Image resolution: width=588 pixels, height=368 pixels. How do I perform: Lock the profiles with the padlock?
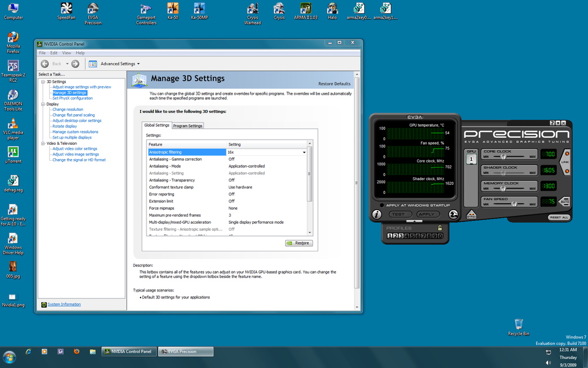440,227
